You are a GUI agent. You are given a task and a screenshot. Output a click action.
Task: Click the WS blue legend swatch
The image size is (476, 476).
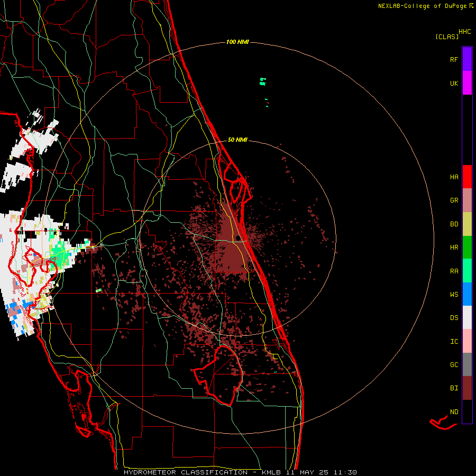point(467,294)
